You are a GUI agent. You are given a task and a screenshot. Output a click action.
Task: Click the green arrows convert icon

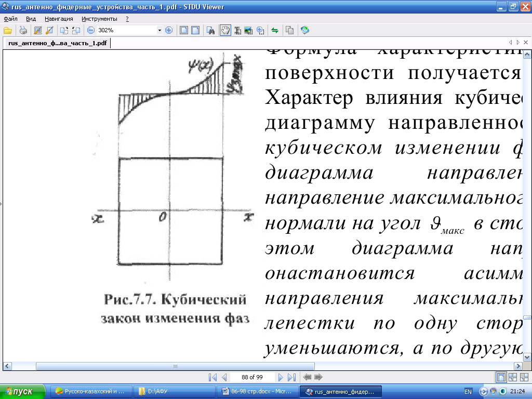point(275,30)
